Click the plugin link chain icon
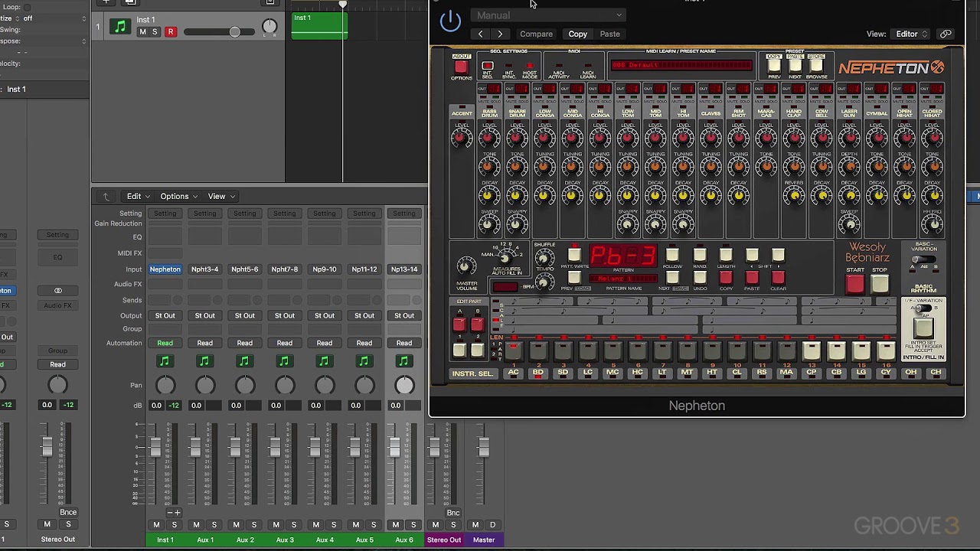This screenshot has height=551, width=980. tap(946, 34)
